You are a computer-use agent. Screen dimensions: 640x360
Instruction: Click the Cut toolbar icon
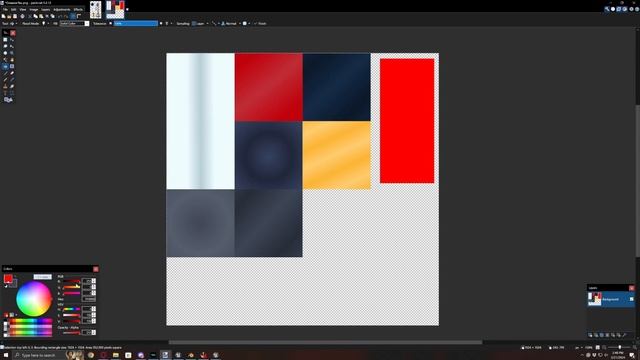pyautogui.click(x=29, y=16)
